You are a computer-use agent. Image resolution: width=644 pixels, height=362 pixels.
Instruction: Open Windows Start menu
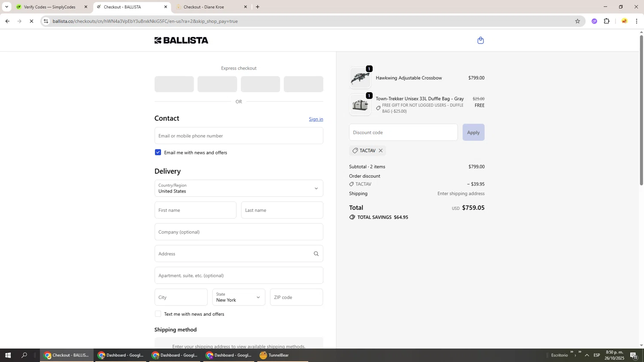(7, 355)
